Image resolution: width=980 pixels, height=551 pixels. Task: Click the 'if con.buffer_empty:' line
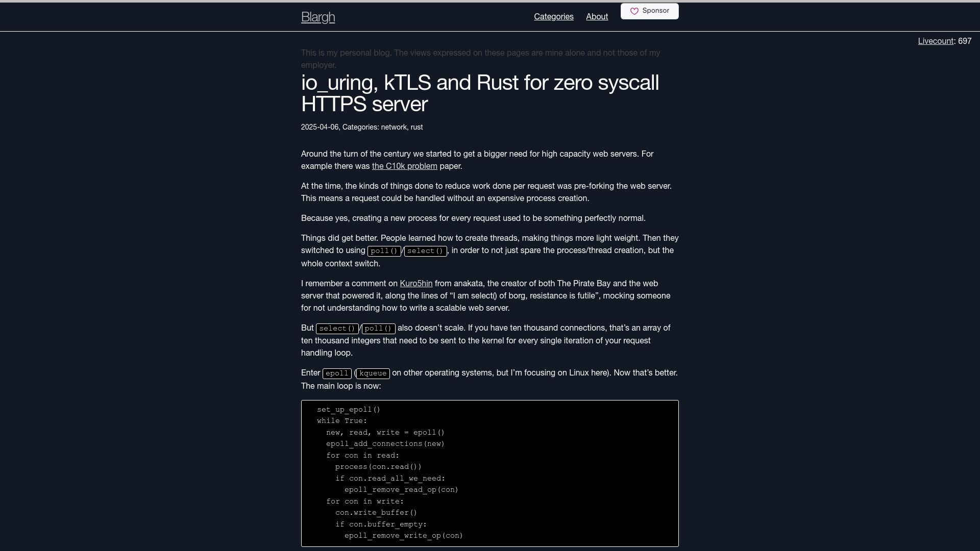(381, 524)
